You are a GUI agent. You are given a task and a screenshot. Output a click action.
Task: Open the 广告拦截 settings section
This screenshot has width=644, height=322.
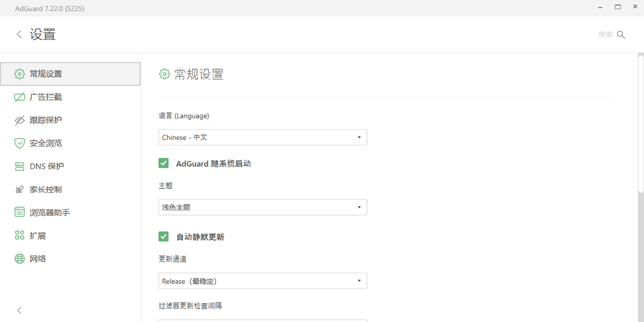tap(70, 97)
